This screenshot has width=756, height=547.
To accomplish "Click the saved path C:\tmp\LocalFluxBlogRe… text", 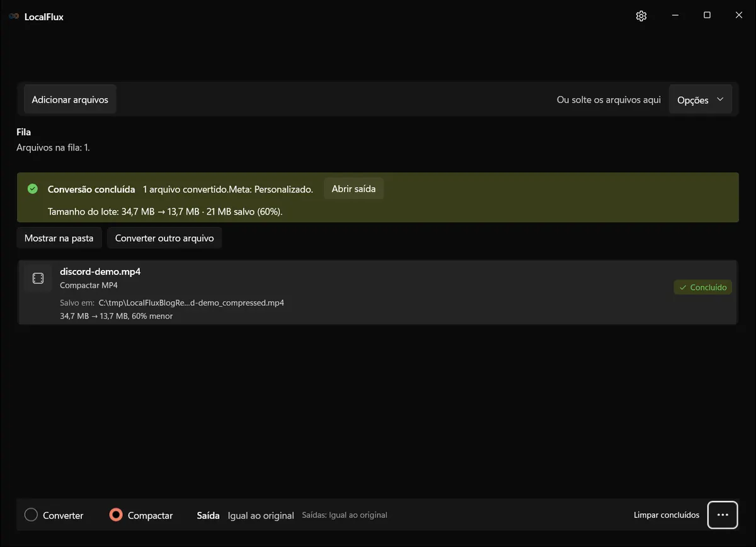I will (192, 303).
